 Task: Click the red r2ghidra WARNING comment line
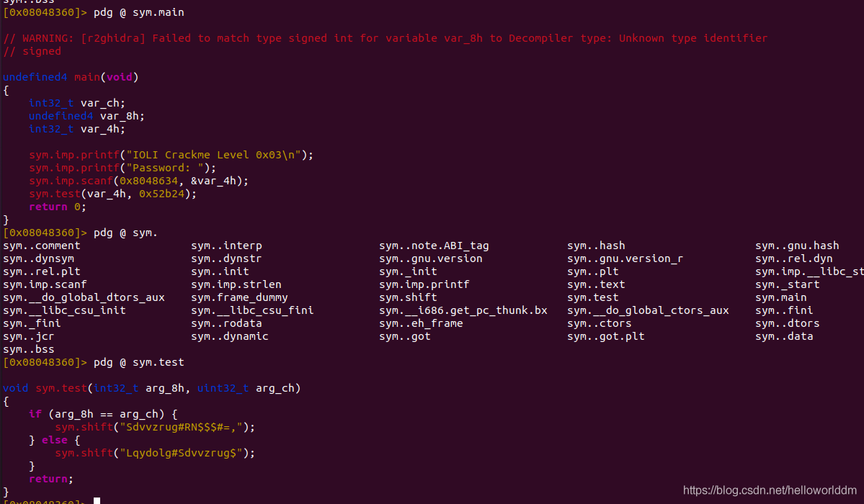pyautogui.click(x=386, y=38)
